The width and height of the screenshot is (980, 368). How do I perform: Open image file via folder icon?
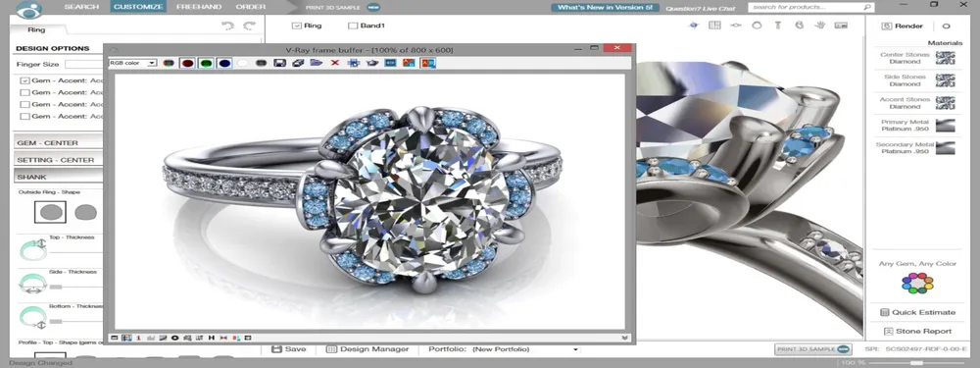pyautogui.click(x=317, y=63)
